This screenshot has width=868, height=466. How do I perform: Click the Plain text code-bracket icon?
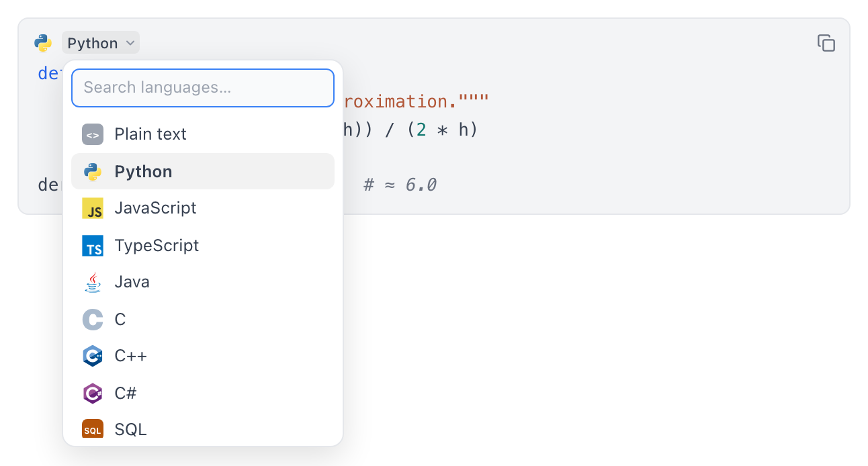click(93, 134)
